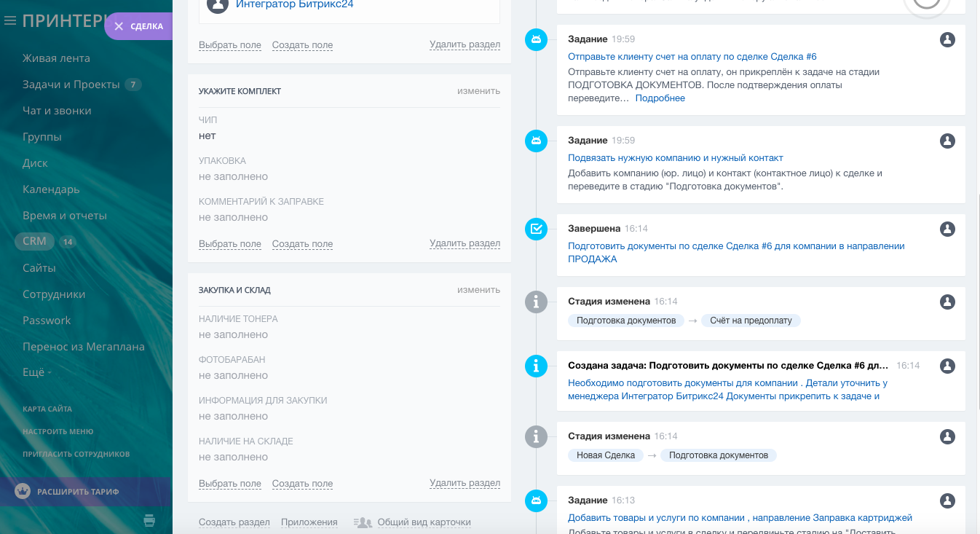The width and height of the screenshot is (980, 534).
Task: Open Необходимо подготовить документы link
Action: [727, 390]
